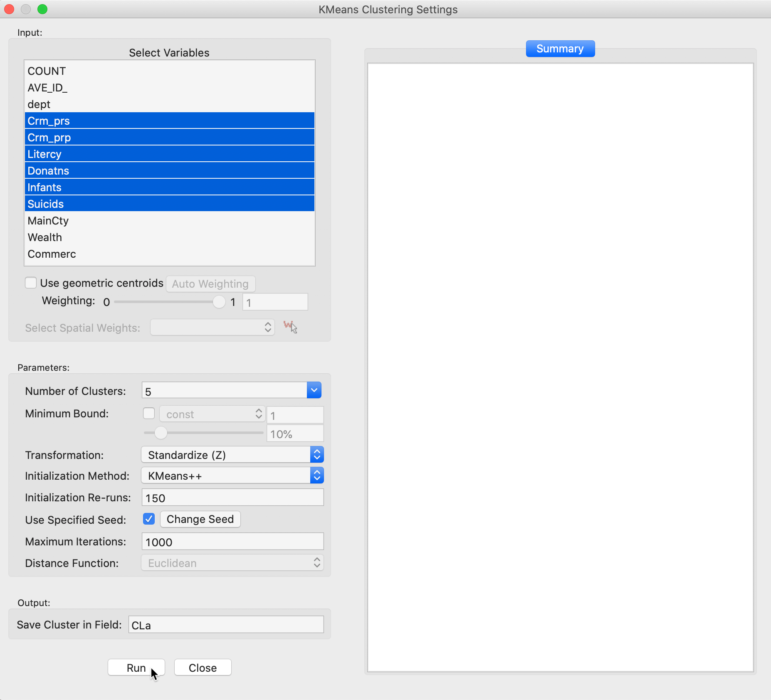Image resolution: width=771 pixels, height=700 pixels.
Task: Click the Run button
Action: 136,668
